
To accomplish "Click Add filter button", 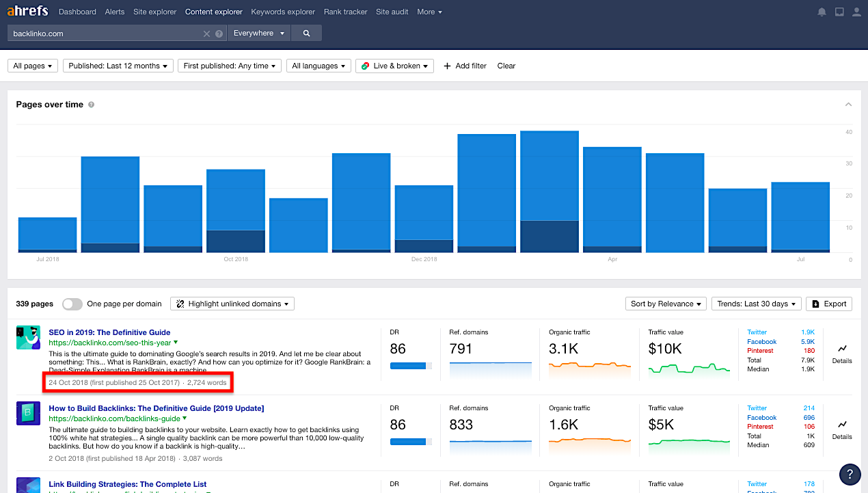I will click(465, 66).
